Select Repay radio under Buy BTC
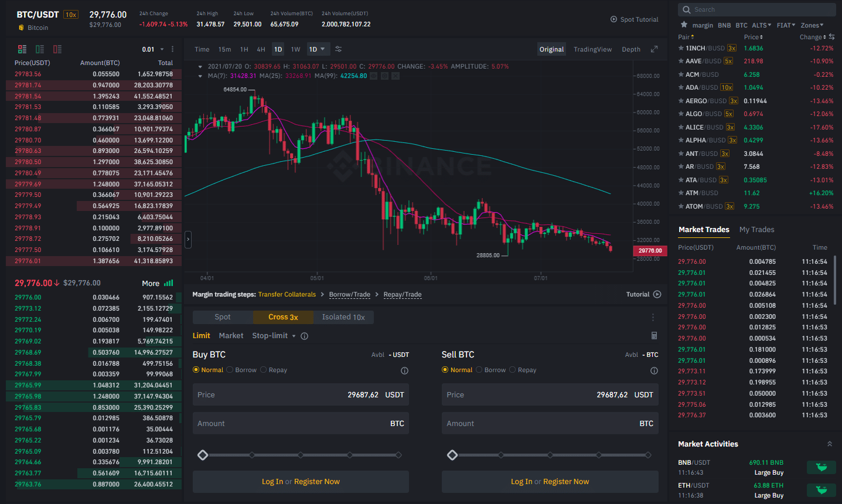The image size is (842, 504). tap(264, 370)
